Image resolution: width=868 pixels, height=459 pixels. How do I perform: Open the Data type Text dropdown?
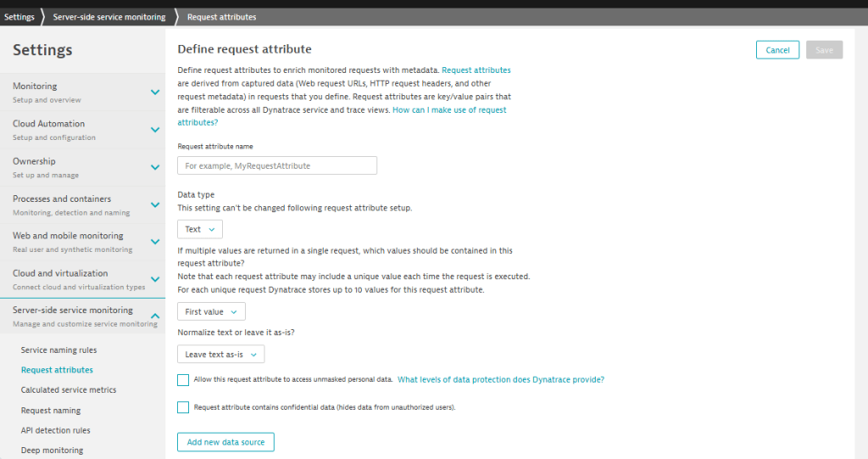click(200, 229)
